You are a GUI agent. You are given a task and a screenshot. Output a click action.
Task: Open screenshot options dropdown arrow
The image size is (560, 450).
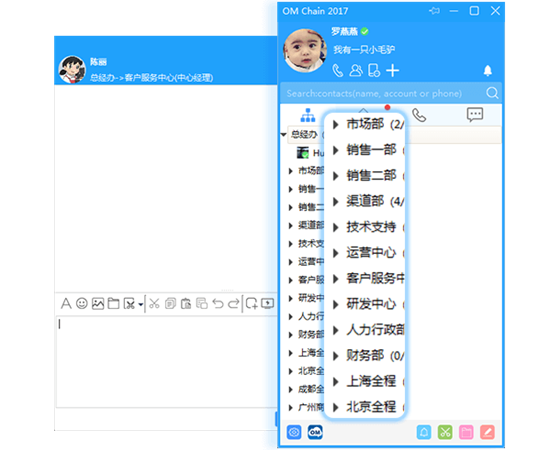[x=141, y=305]
